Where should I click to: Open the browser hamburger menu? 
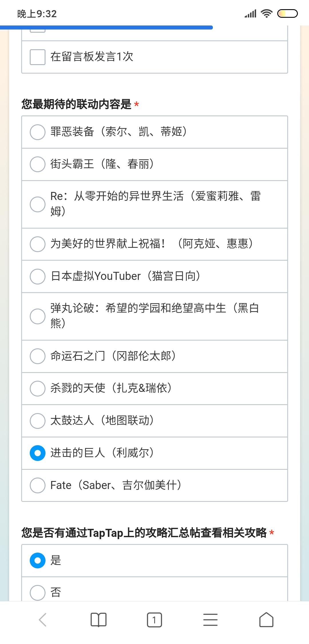210,620
